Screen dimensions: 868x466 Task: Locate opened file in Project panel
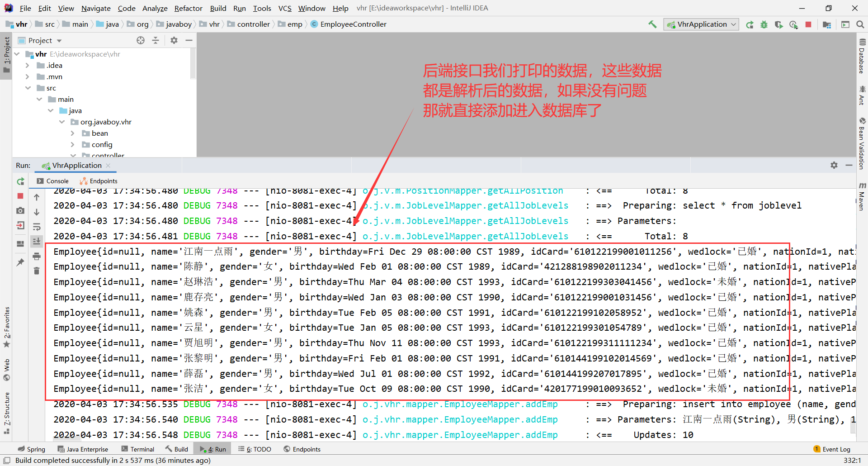[141, 40]
